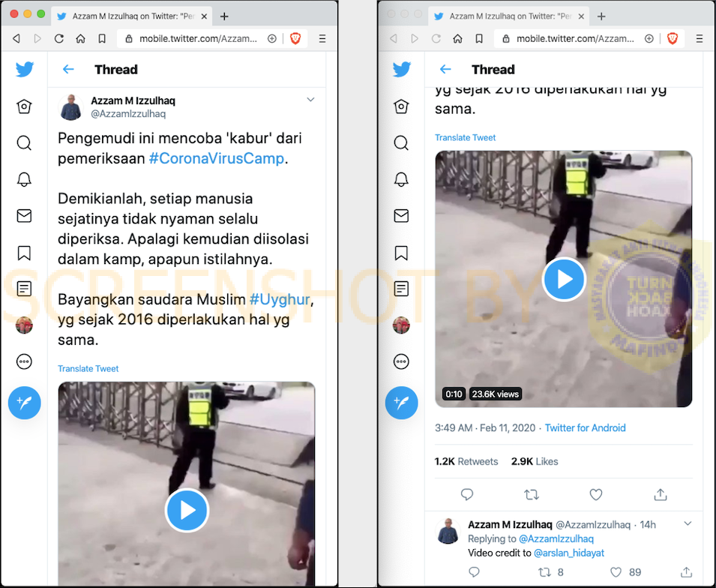This screenshot has height=588, width=716.
Task: Open Explore search icon in left window sidebar
Action: [24, 143]
